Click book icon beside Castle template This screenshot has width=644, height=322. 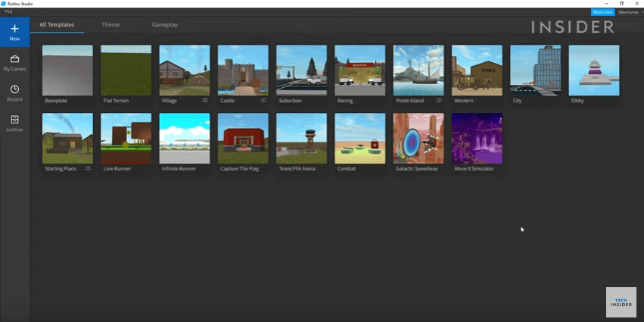(263, 100)
